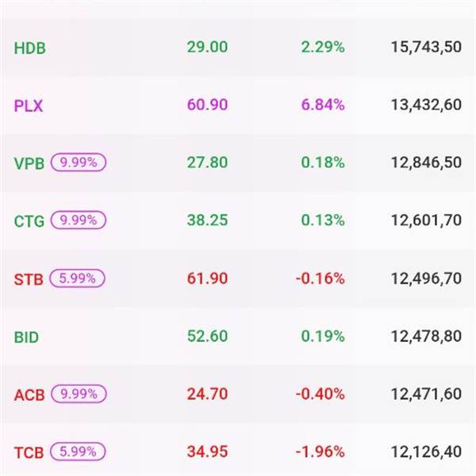476x476 pixels.
Task: Select the PLX ticker symbol
Action: 29,106
